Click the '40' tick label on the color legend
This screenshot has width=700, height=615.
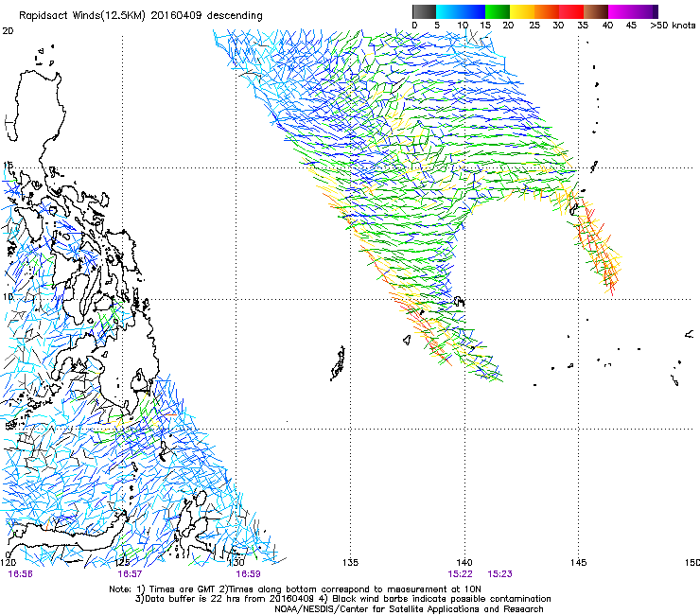(x=607, y=26)
